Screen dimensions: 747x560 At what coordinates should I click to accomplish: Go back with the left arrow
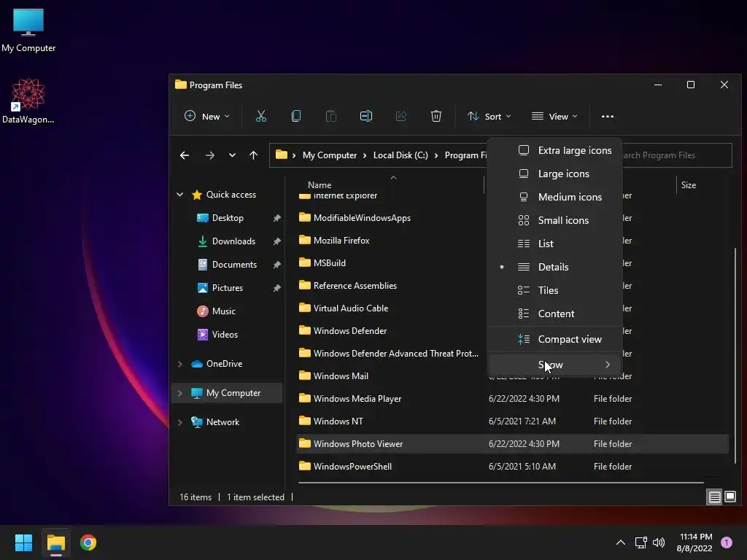185,155
